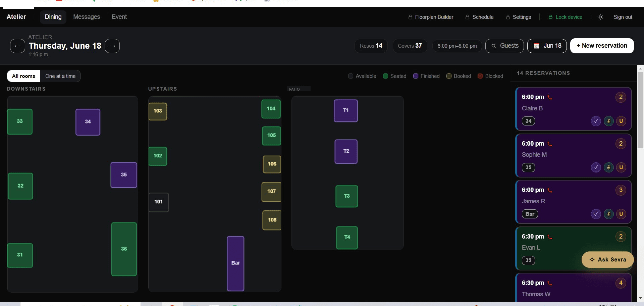Open the Floorplan Builder
644x306 pixels.
(431, 17)
